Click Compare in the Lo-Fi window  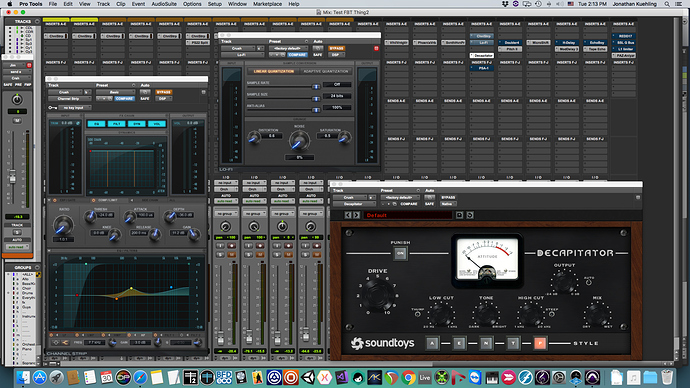pyautogui.click(x=297, y=55)
